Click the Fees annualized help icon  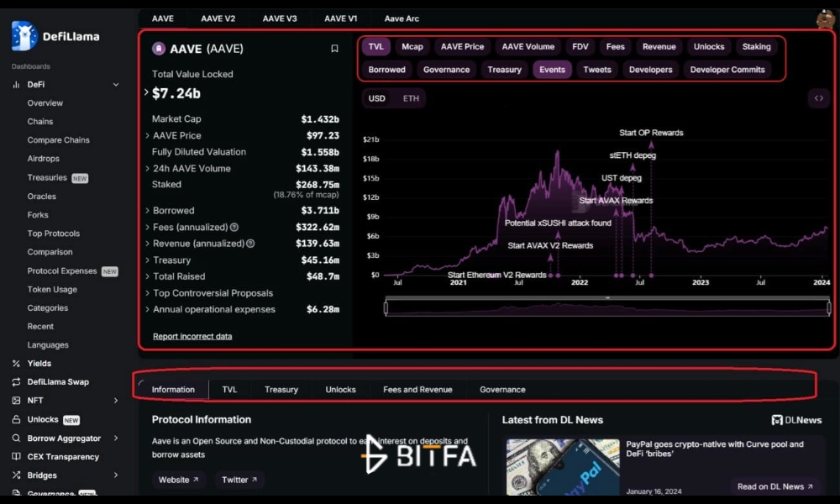pyautogui.click(x=234, y=228)
